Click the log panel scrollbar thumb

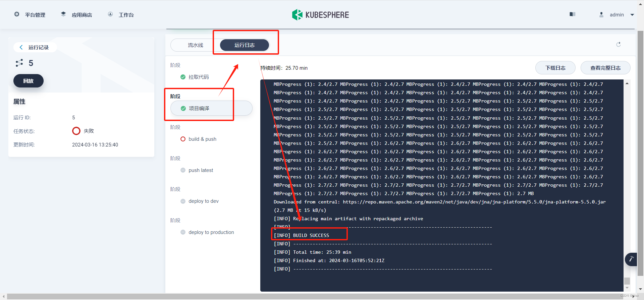point(627,281)
